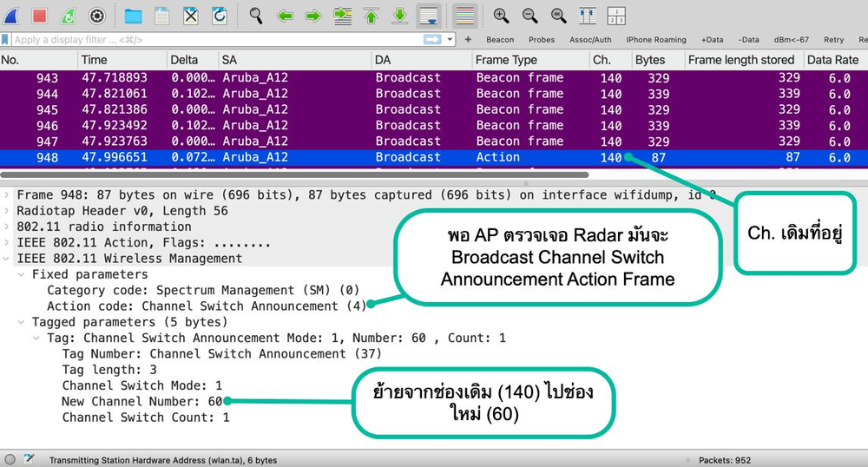
Task: Open capture options gear icon
Action: coord(97,15)
